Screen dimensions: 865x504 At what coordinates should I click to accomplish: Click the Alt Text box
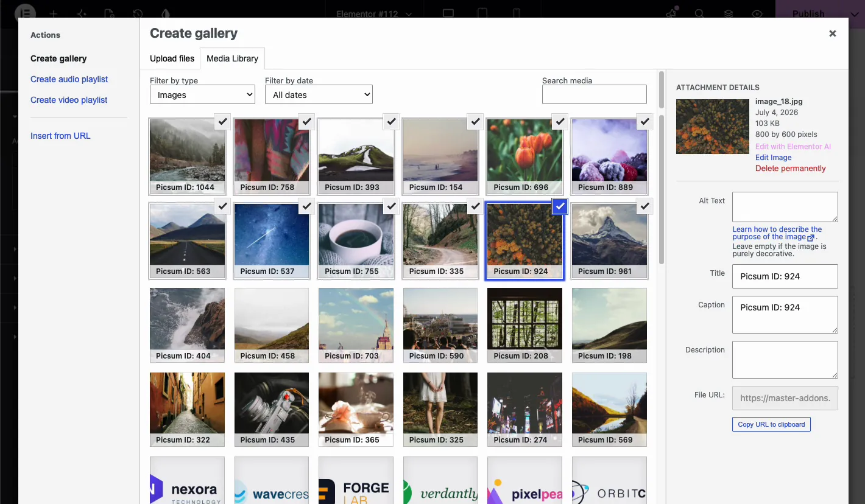(785, 207)
